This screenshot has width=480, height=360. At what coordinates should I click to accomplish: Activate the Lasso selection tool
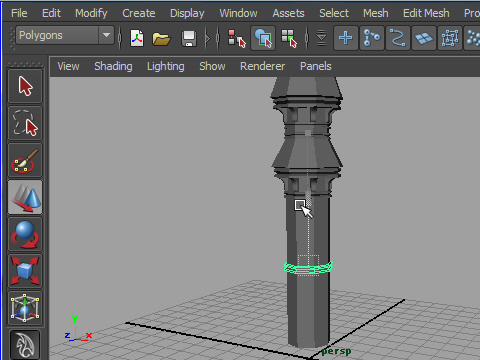coord(25,123)
